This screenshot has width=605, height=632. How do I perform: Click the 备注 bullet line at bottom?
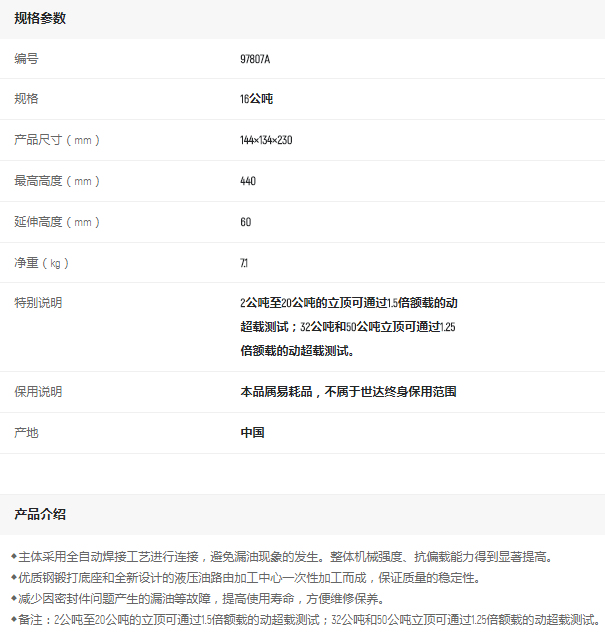click(305, 620)
